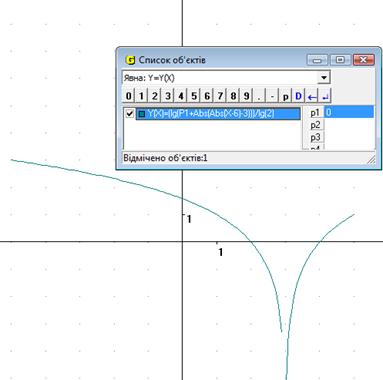This screenshot has width=383, height=380.
Task: Click the digit 9 keypad button
Action: coord(246,96)
